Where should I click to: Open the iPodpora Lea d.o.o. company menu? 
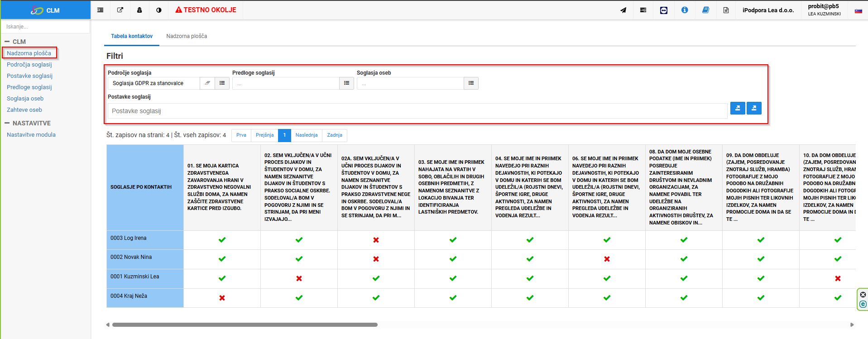coord(768,10)
